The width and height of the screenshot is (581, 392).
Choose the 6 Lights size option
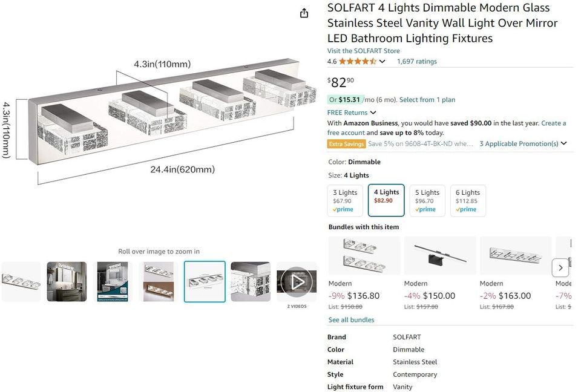point(468,201)
